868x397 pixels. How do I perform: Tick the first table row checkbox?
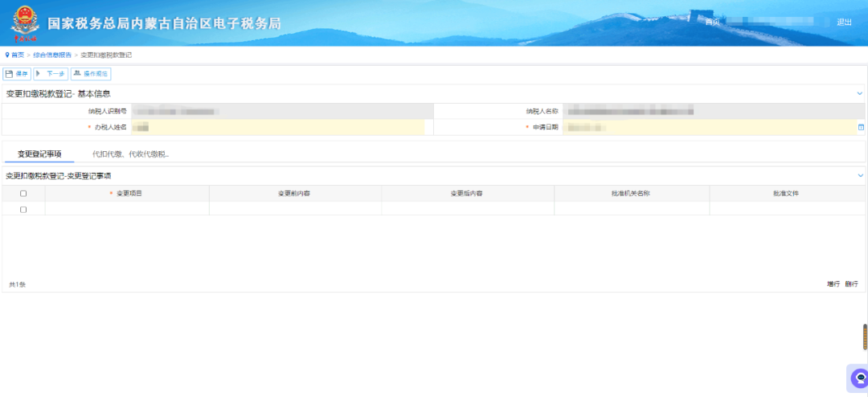(23, 209)
